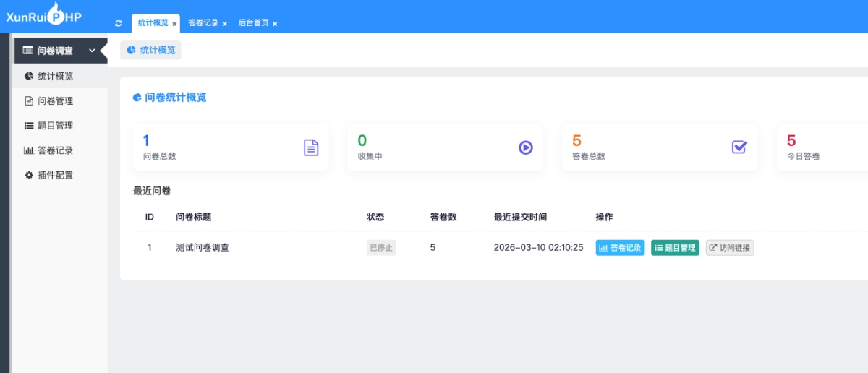Image resolution: width=868 pixels, height=373 pixels.
Task: Click the blue 答卷记录 button in the table row
Action: tap(620, 248)
